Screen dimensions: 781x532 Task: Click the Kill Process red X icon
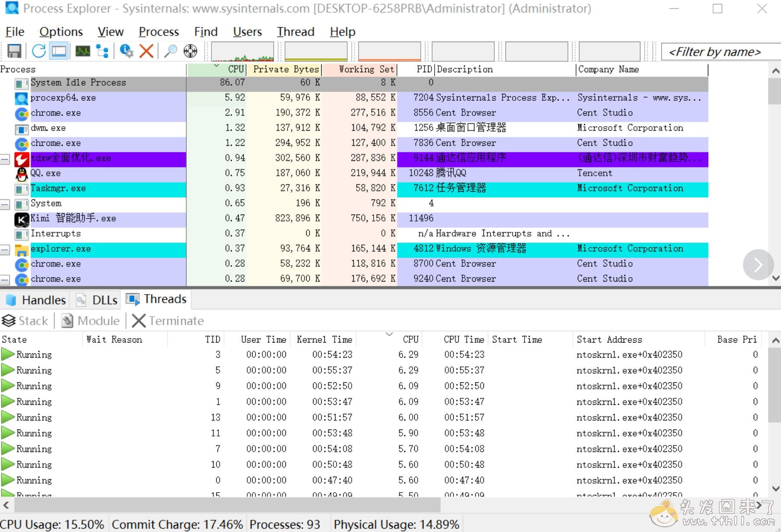click(147, 51)
